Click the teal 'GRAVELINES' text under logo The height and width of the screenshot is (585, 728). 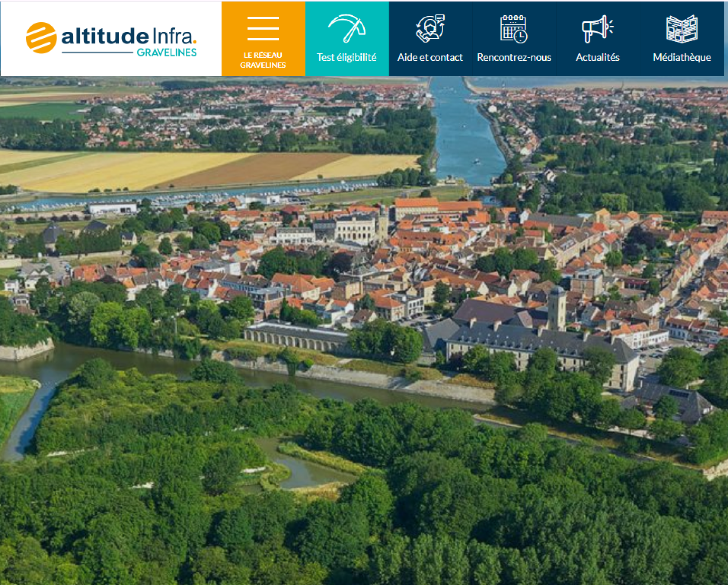[x=166, y=53]
